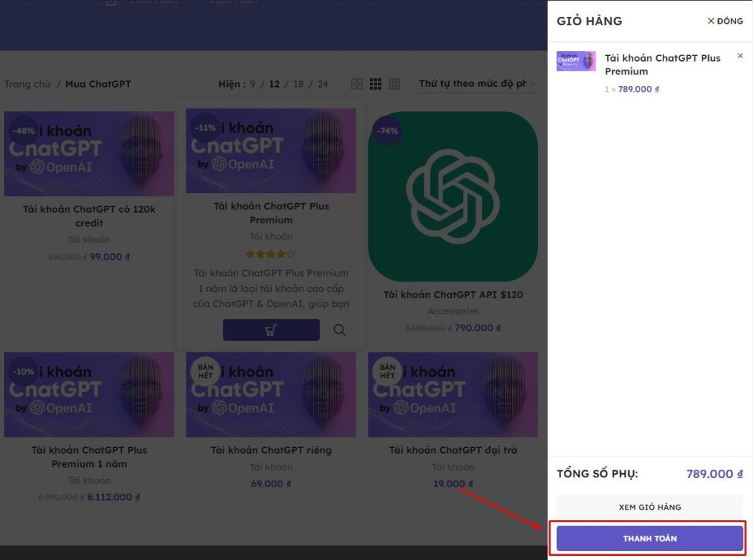Switch to four-column grid view
The image size is (753, 560).
[x=394, y=84]
